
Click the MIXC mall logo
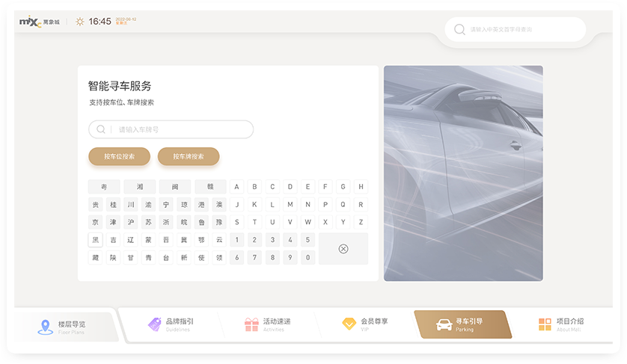tap(30, 22)
